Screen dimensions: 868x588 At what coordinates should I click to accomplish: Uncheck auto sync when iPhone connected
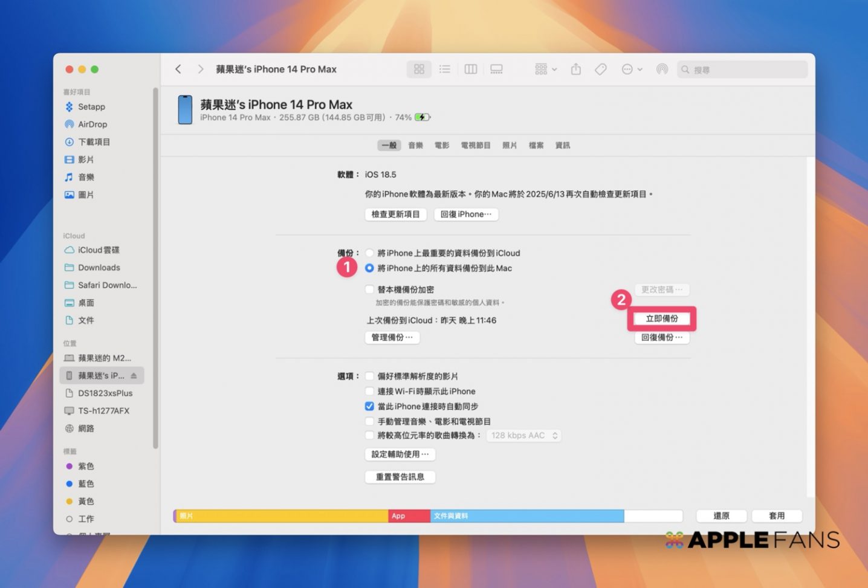point(369,406)
